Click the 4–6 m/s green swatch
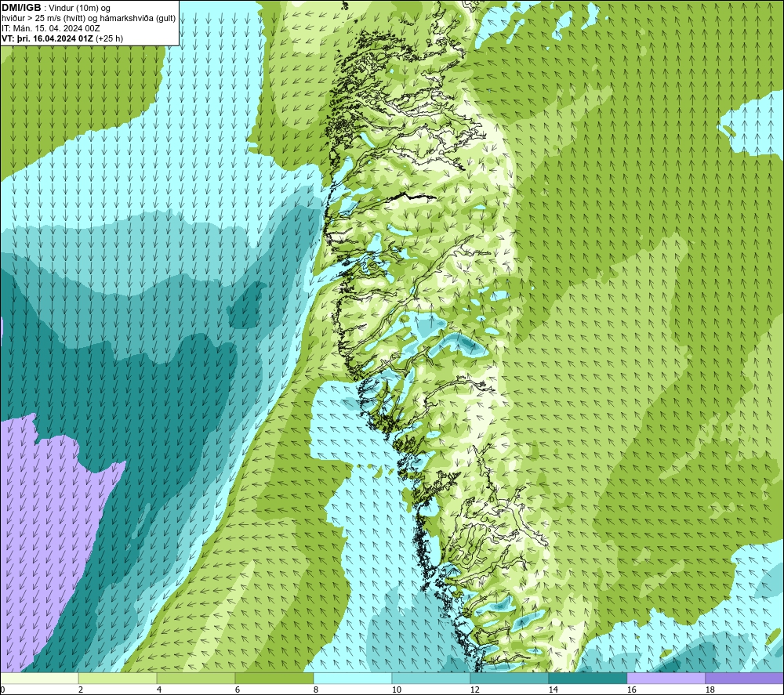The image size is (784, 695). click(196, 678)
